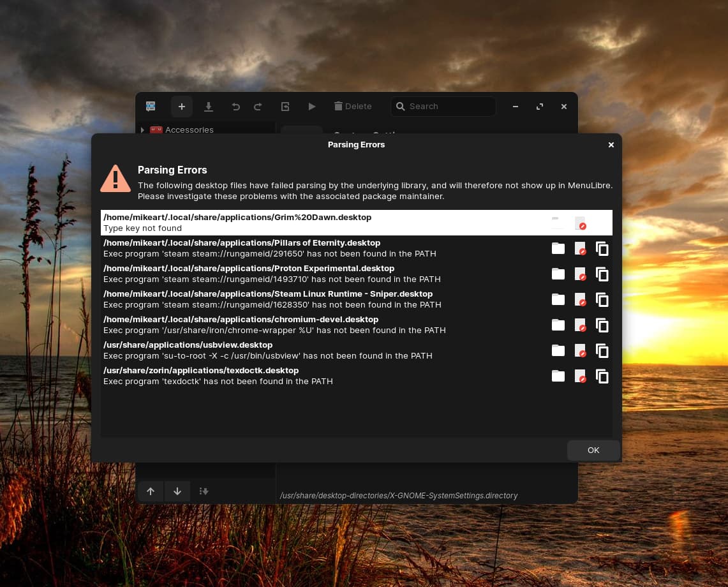
Task: Open folder containing Proton Experimental.desktop
Action: click(x=558, y=274)
